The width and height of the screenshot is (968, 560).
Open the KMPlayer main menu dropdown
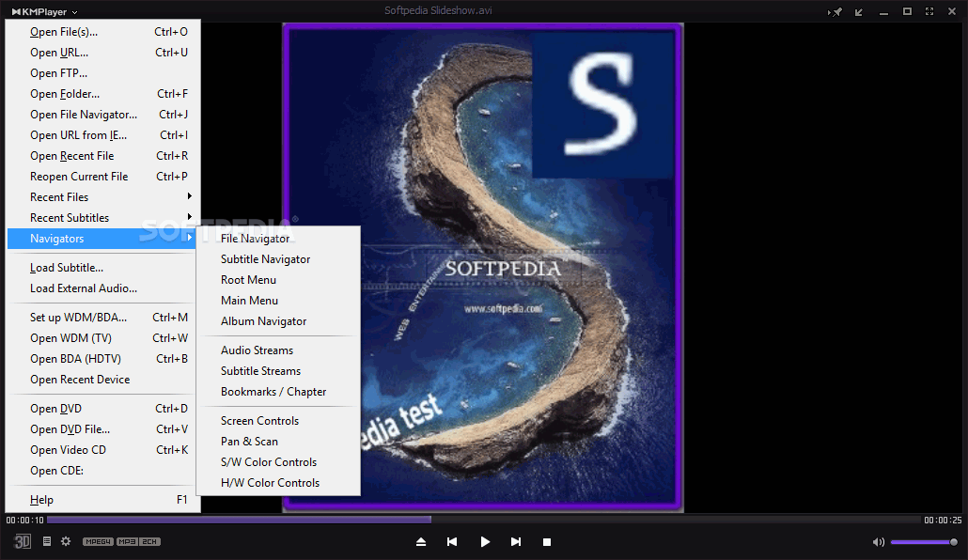[x=45, y=11]
